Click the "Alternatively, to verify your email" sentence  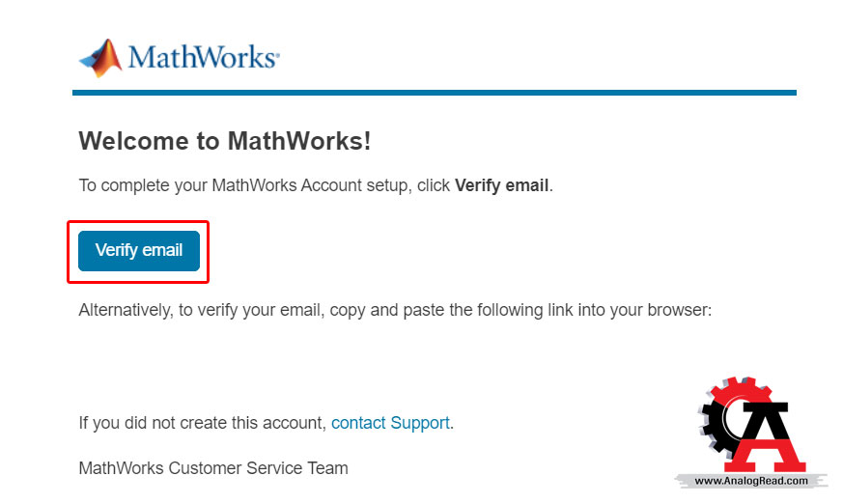[x=201, y=310]
